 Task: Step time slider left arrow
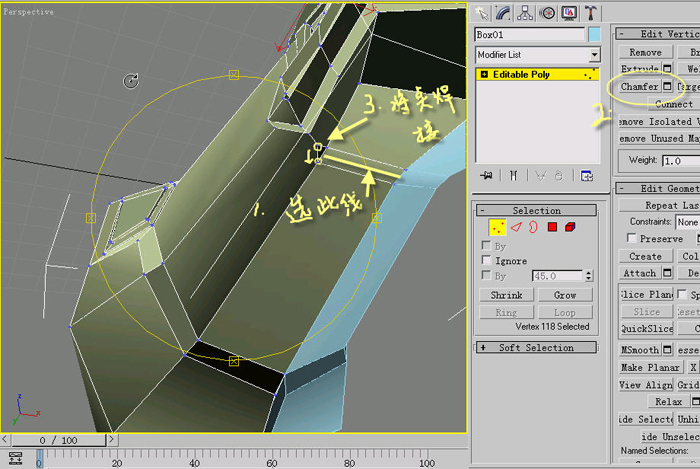click(x=4, y=440)
